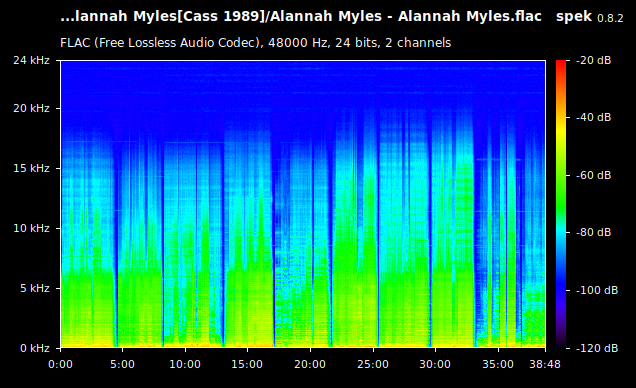Click the 20:00 time axis label
The width and height of the screenshot is (636, 388).
310,364
